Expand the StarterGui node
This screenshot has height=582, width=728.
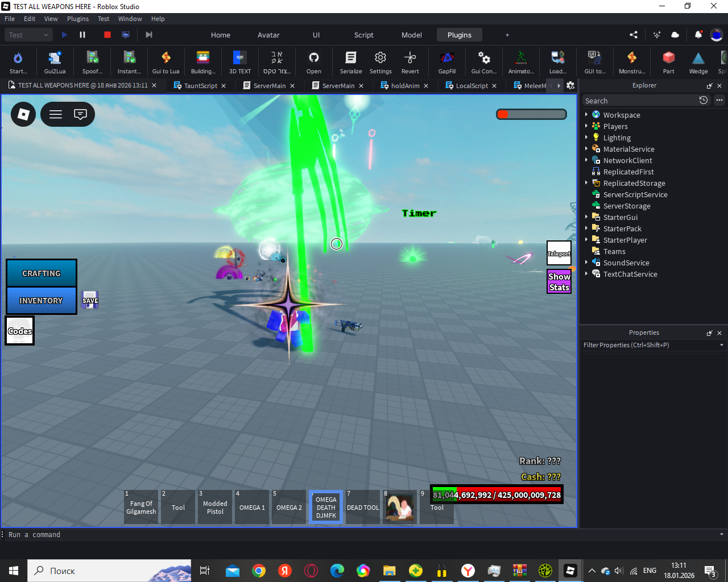coord(586,217)
